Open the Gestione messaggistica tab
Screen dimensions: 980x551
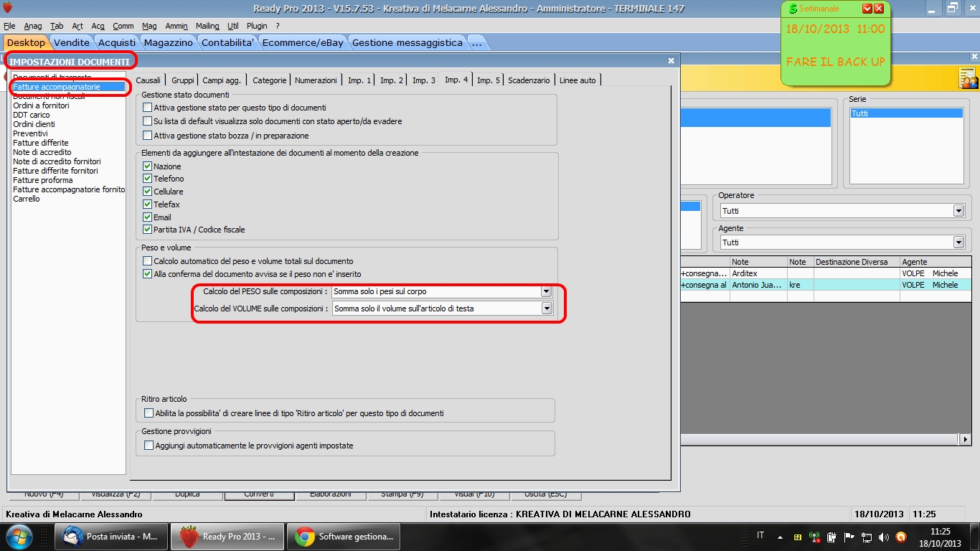(407, 42)
